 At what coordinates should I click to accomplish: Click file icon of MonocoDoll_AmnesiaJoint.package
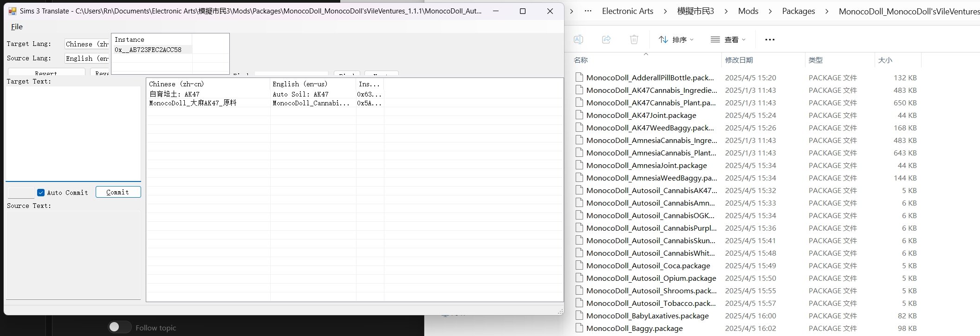(x=579, y=165)
